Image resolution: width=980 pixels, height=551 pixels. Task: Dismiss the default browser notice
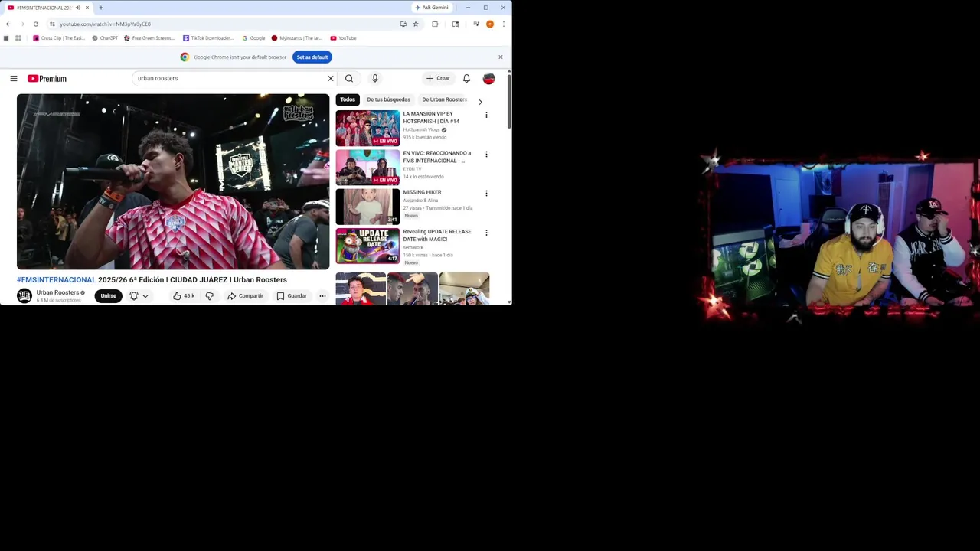[x=501, y=57]
